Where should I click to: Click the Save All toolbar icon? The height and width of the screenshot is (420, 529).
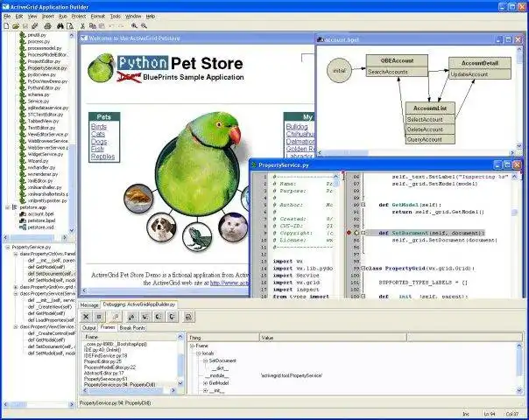34,25
